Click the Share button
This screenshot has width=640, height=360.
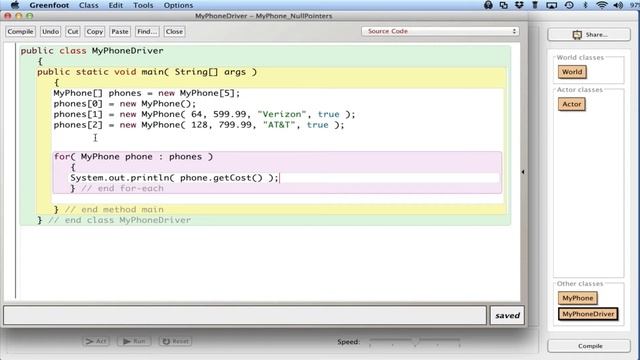[x=589, y=35]
